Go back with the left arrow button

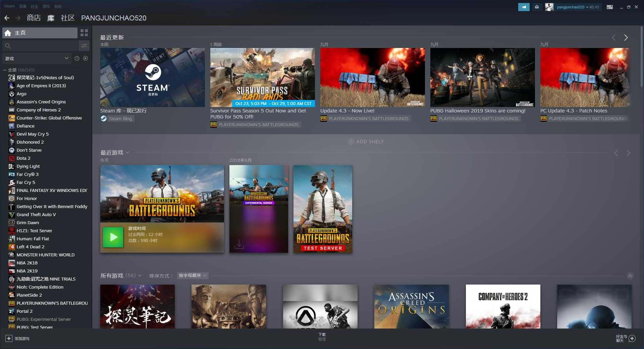click(7, 18)
